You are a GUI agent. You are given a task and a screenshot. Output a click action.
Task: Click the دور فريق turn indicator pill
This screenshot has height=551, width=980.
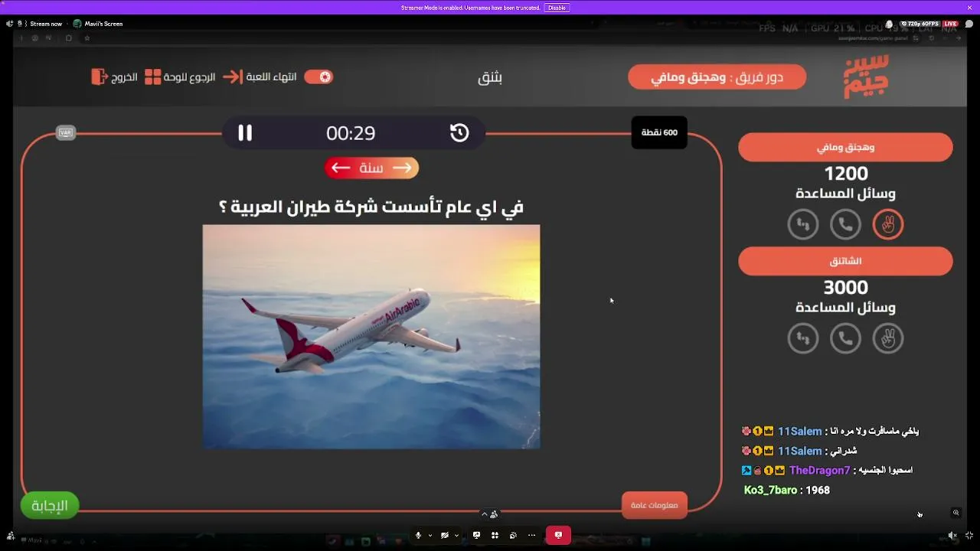[717, 77]
